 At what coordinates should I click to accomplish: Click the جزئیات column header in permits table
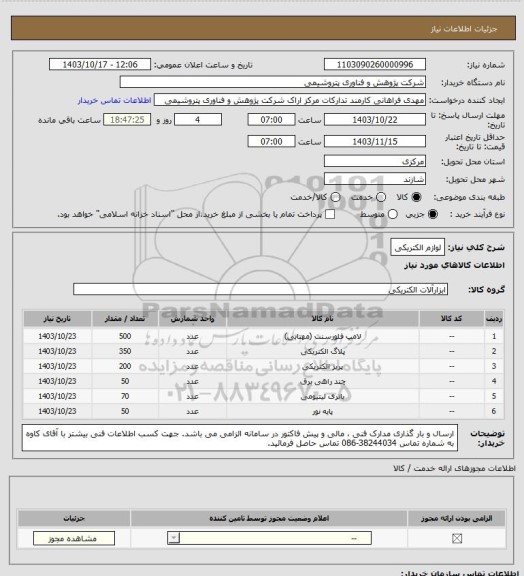74,518
